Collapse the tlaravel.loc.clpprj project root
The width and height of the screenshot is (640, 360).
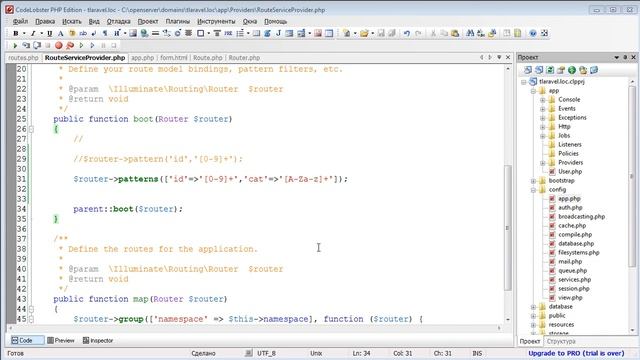[x=524, y=82]
